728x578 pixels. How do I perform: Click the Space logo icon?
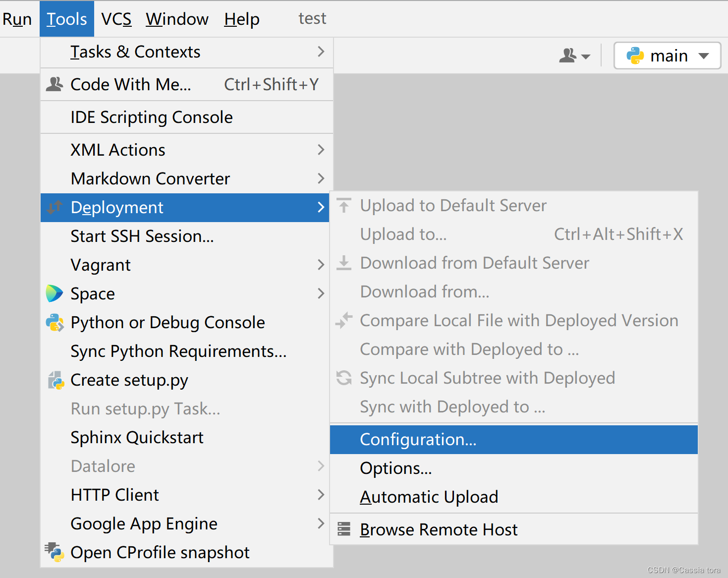point(55,293)
